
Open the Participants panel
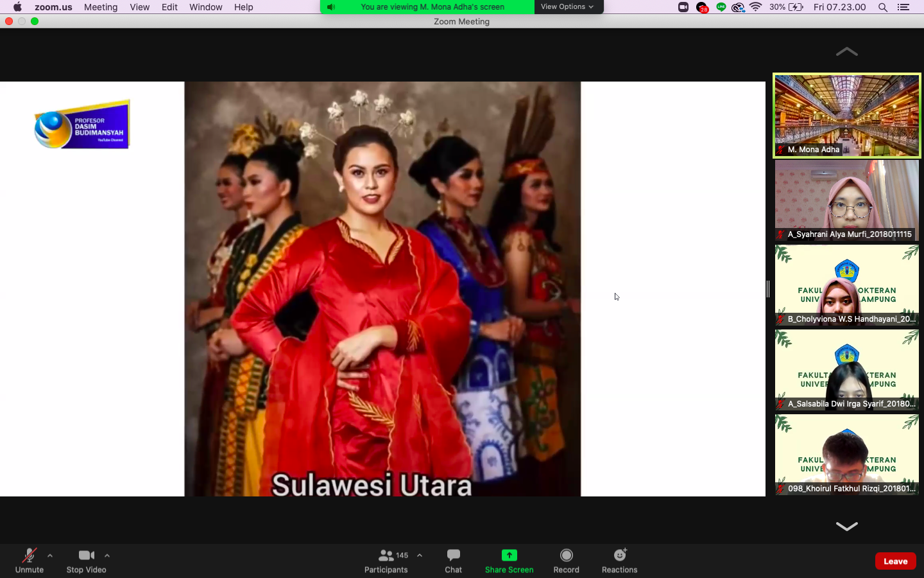386,560
